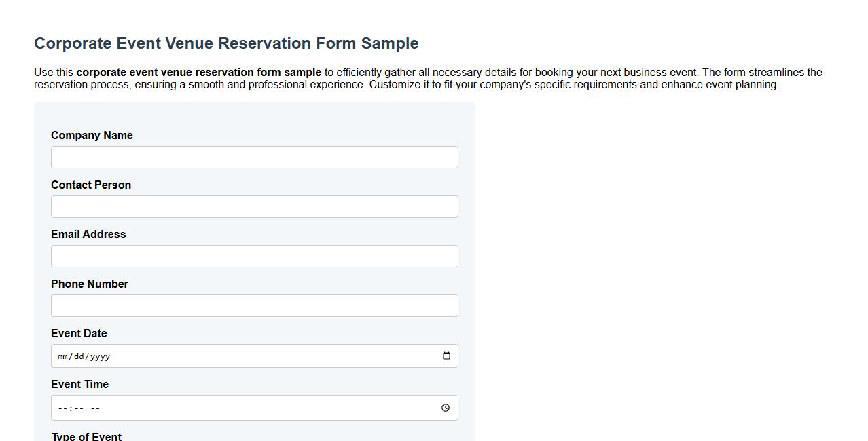
Task: Click into the Phone Number input box
Action: click(254, 305)
